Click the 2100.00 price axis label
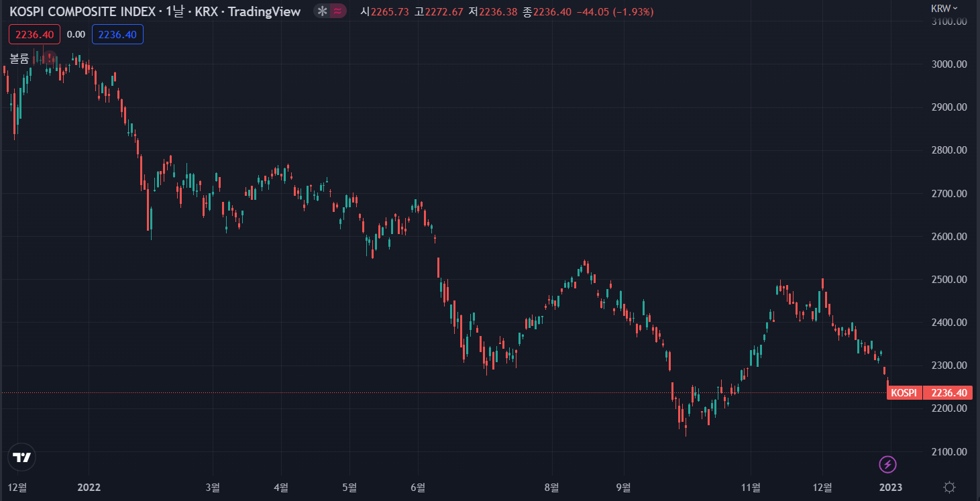The height and width of the screenshot is (501, 980). tap(948, 452)
